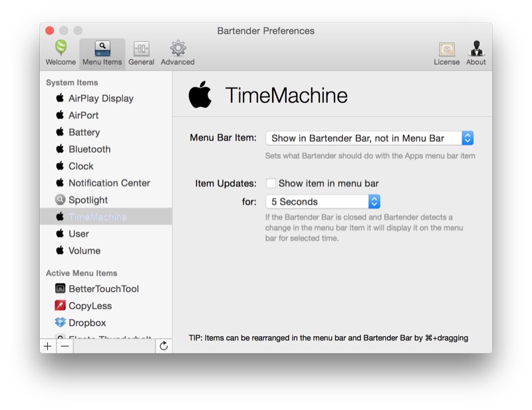Image resolution: width=532 pixels, height=410 pixels.
Task: Enable Show item in menu bar checkbox
Action: pyautogui.click(x=271, y=183)
